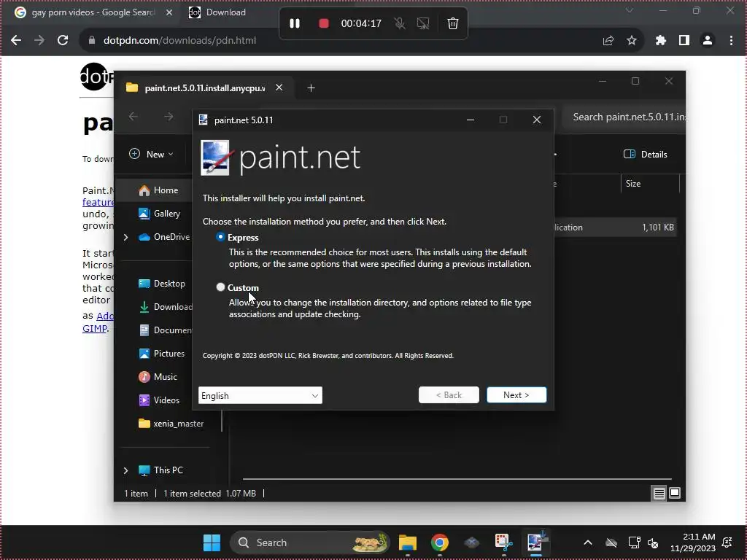Toggle the muted microphone icon in recorder
This screenshot has height=560, width=747.
click(x=400, y=23)
